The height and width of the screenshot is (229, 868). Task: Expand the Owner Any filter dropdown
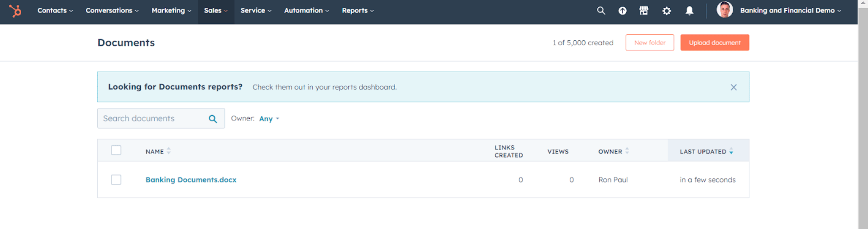pos(269,119)
